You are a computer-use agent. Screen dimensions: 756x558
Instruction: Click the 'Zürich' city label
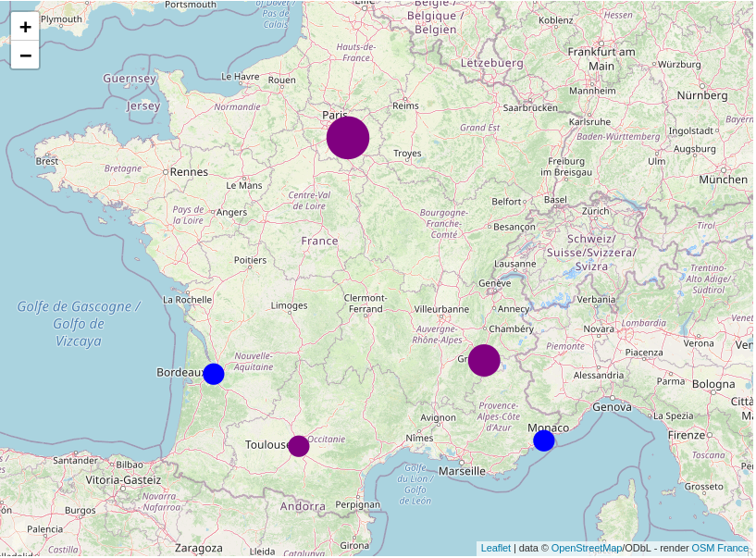click(x=595, y=211)
